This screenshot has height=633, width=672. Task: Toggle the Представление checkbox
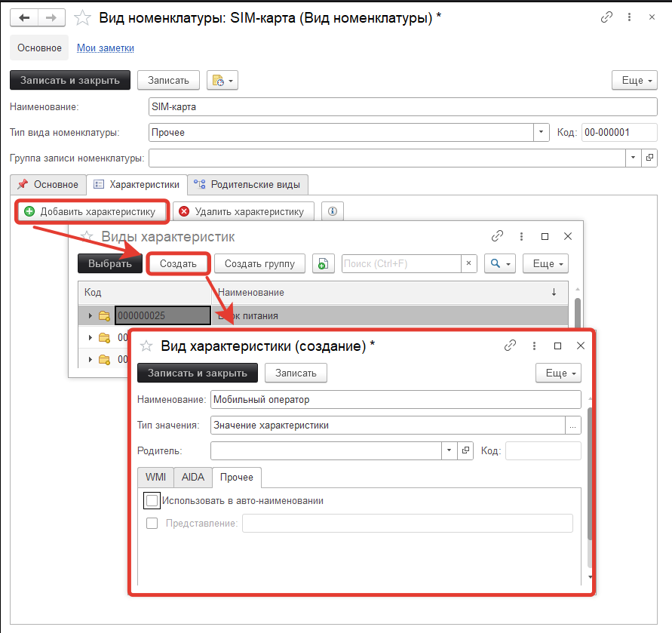tap(152, 523)
